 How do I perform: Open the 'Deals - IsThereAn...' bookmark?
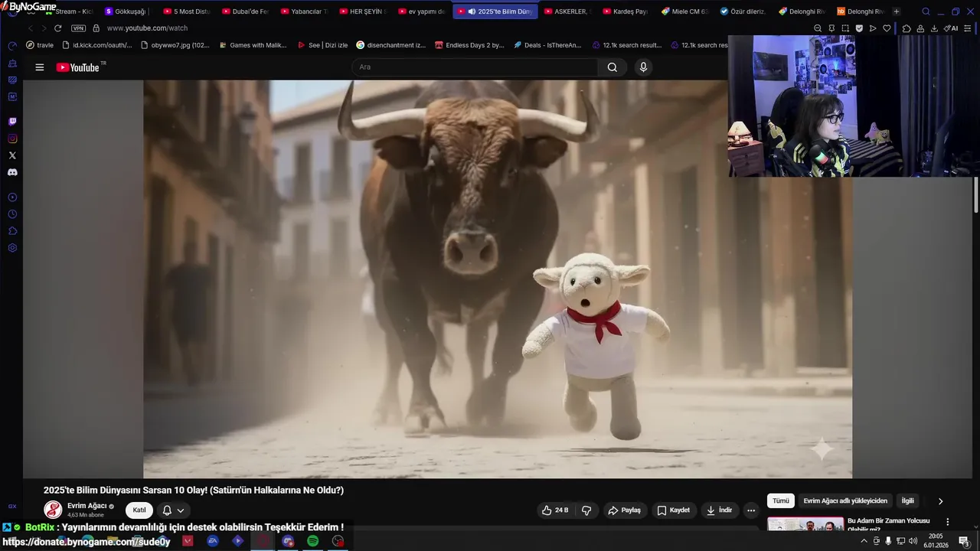pos(547,45)
